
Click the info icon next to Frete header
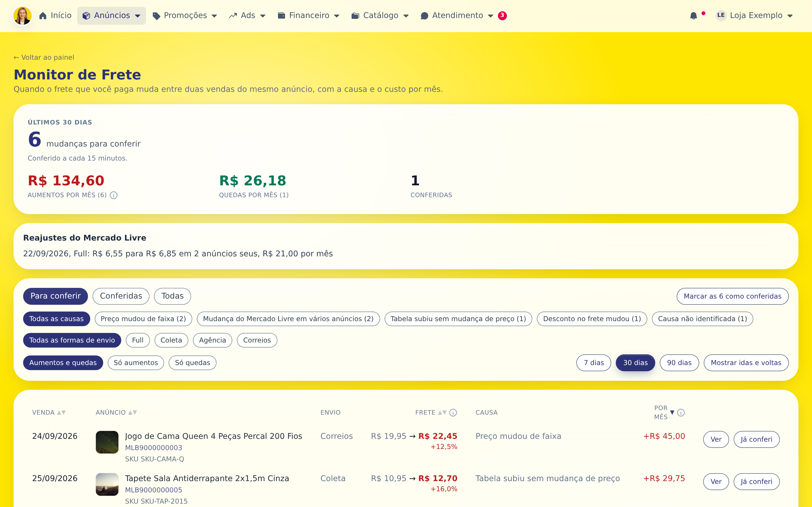pos(453,412)
